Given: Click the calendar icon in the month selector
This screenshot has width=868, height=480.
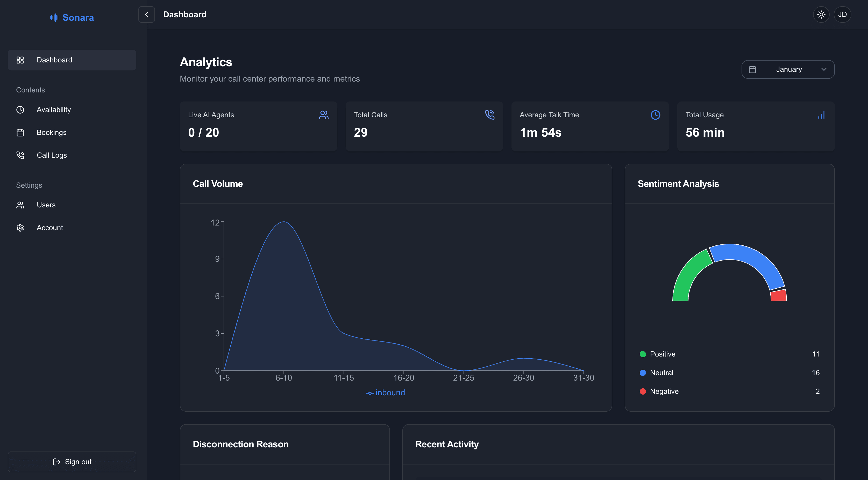Looking at the screenshot, I should 752,69.
